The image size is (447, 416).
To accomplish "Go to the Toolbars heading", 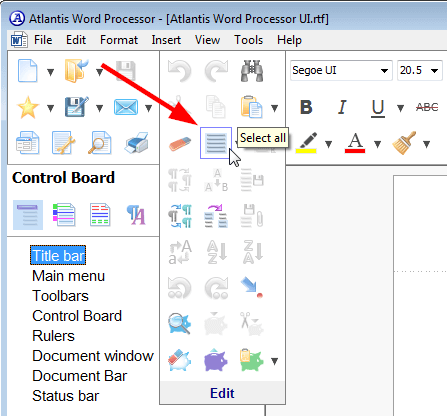I will [x=60, y=296].
